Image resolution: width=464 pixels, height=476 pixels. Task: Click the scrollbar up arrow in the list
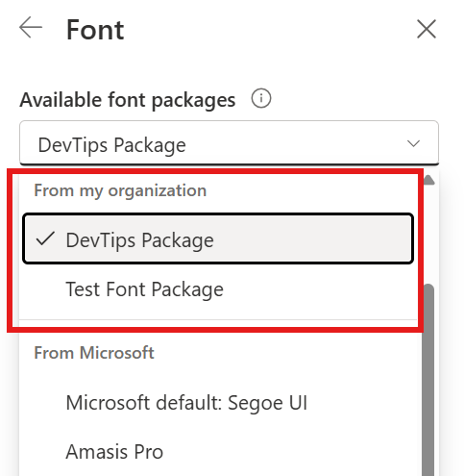click(428, 180)
